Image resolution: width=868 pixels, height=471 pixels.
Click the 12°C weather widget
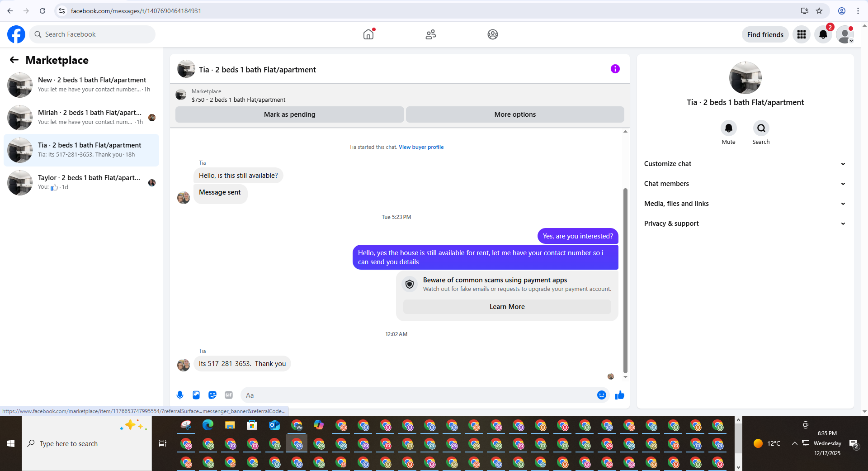pyautogui.click(x=767, y=443)
